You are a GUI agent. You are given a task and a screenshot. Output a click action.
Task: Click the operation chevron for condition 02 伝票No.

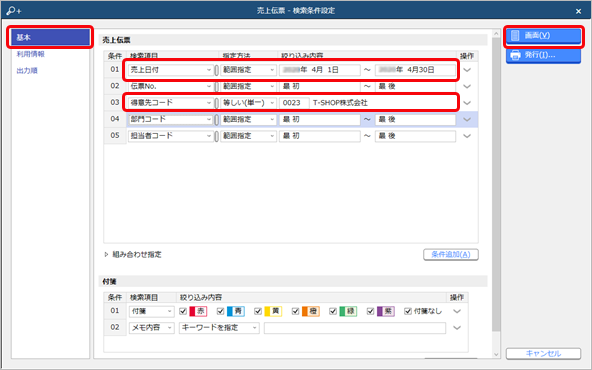tap(467, 86)
